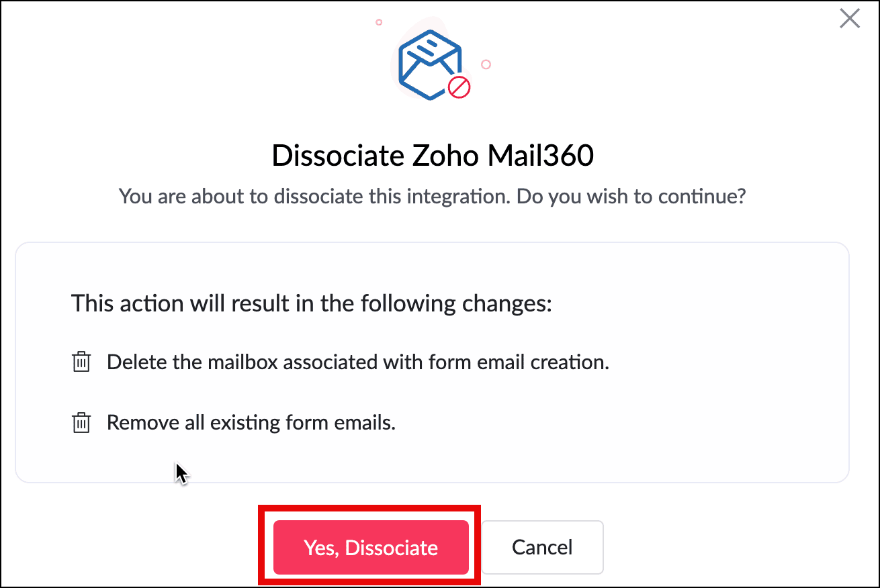Select the Delete the mailbox associated text
Image resolution: width=880 pixels, height=588 pixels.
(357, 362)
